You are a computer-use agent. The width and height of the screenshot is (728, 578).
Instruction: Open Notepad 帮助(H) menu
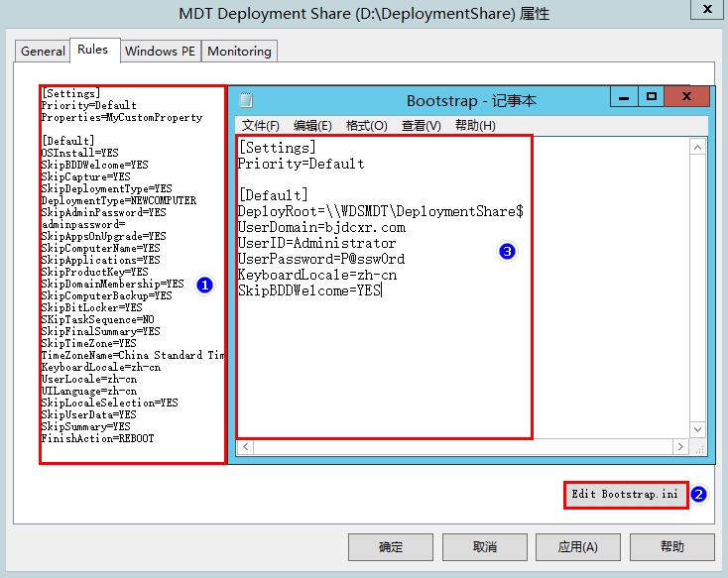[475, 125]
